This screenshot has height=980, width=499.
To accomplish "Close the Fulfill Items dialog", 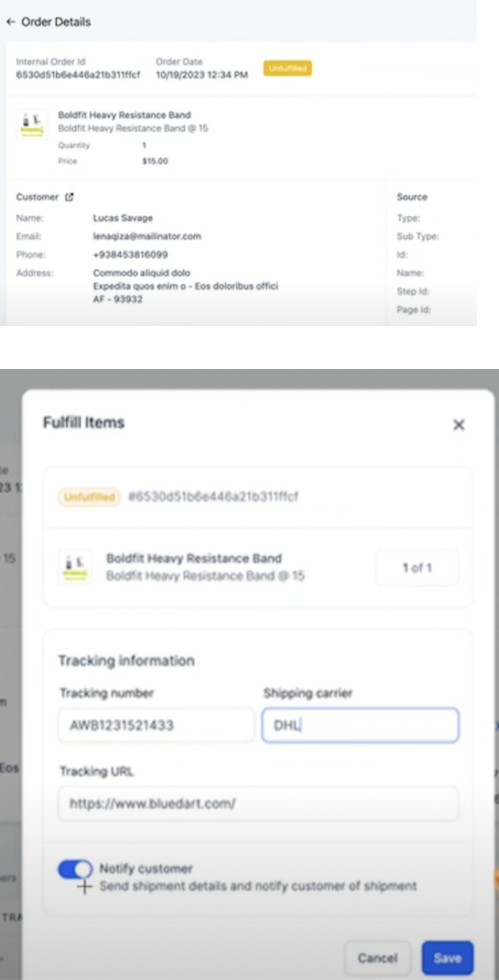I will 459,425.
